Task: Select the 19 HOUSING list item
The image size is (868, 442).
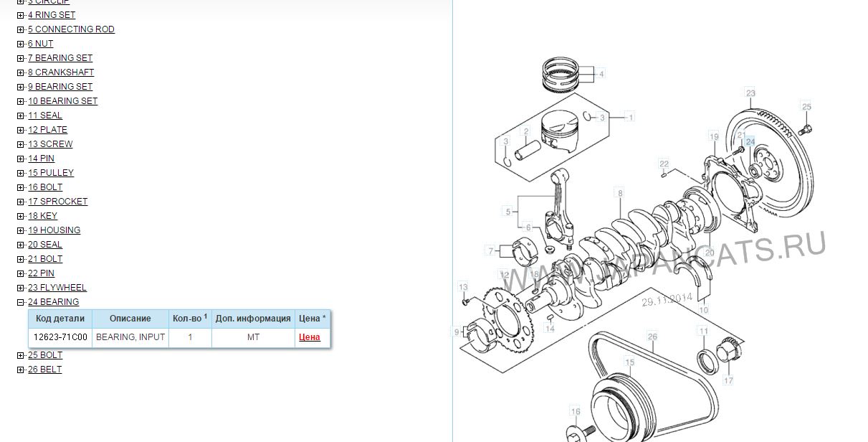Action: click(x=54, y=230)
